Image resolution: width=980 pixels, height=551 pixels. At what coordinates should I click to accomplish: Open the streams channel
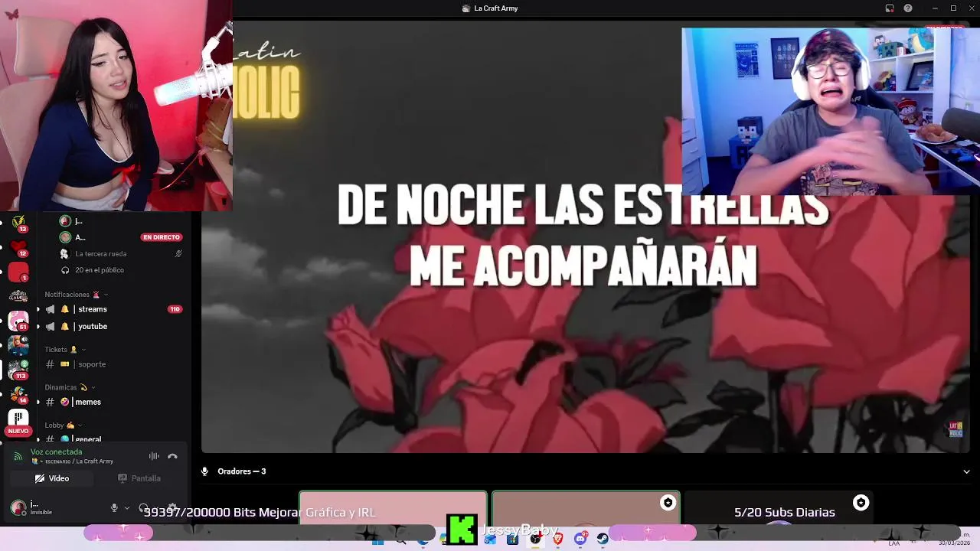pyautogui.click(x=112, y=309)
